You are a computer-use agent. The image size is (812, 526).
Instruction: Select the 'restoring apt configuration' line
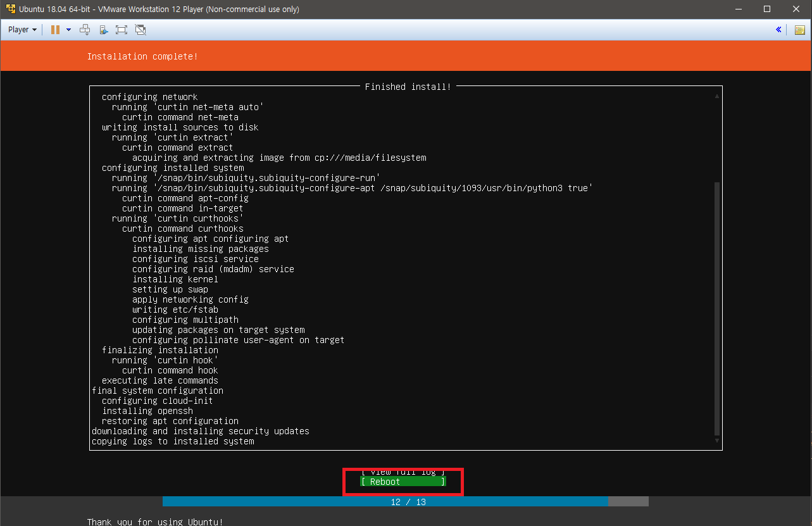point(170,421)
